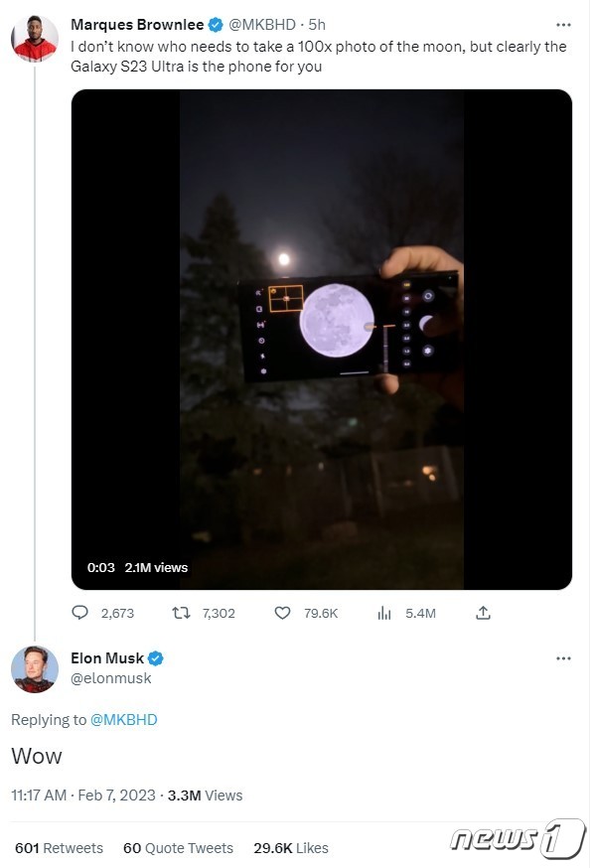The width and height of the screenshot is (593, 868).
Task: Open tweet analytics bar chart icon
Action: pos(384,613)
